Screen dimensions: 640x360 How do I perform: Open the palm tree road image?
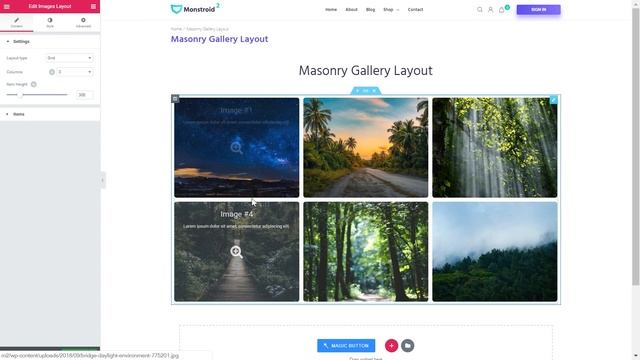pos(366,147)
